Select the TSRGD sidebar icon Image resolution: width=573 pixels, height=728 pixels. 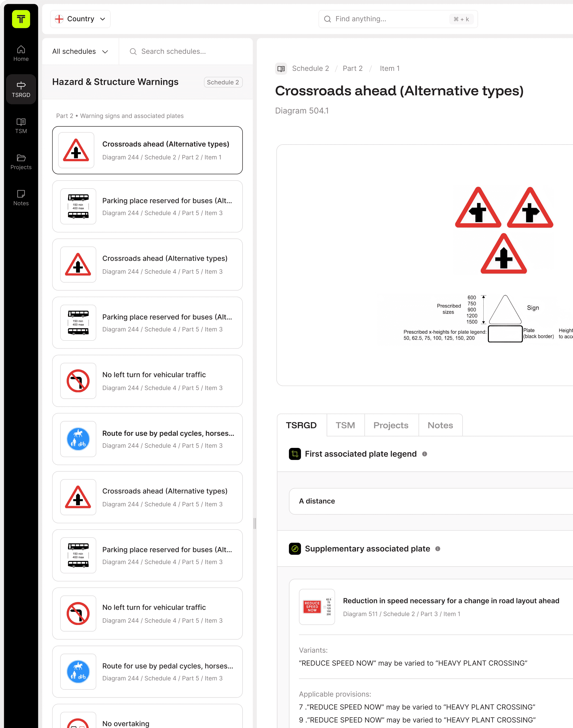pos(21,89)
